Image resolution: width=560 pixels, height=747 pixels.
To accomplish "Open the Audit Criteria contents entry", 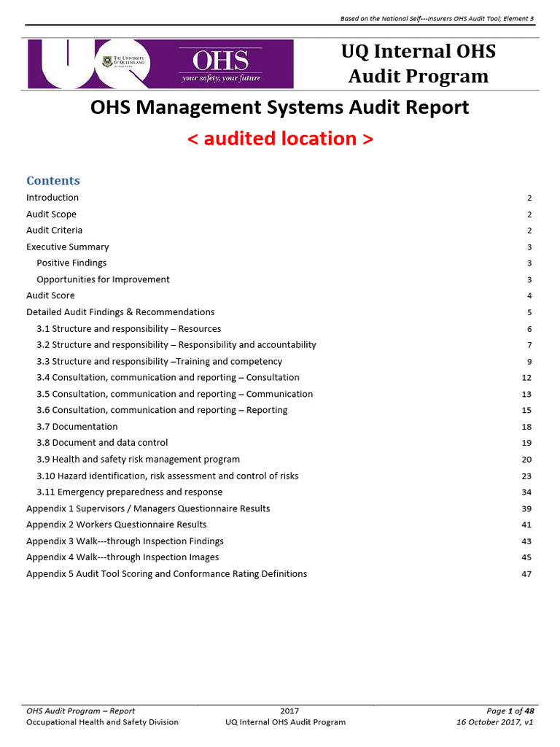I will point(54,230).
